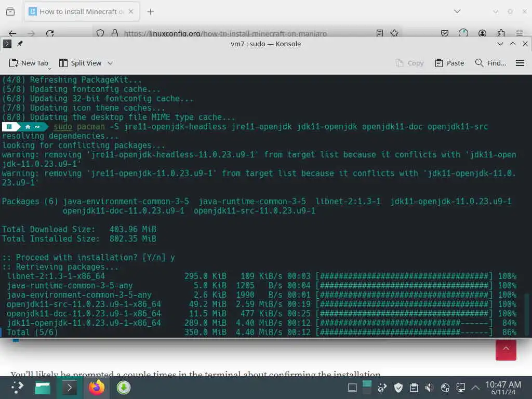Go back in Firefox
Screen dimensions: 532x399
pos(12,33)
